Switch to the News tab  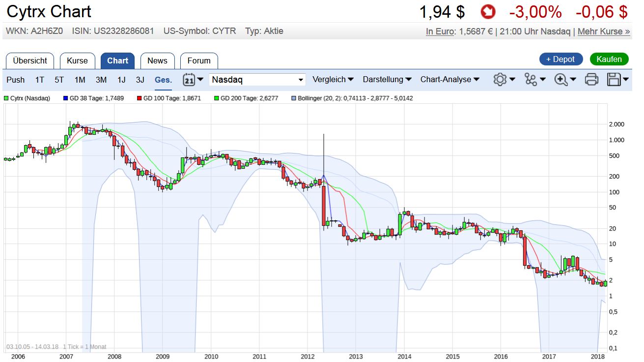(157, 60)
